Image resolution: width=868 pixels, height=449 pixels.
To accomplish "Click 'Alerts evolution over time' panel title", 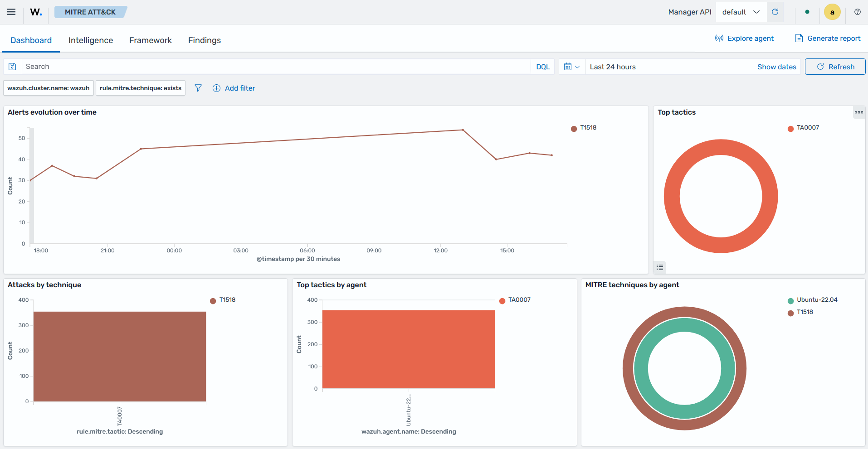I will point(52,112).
